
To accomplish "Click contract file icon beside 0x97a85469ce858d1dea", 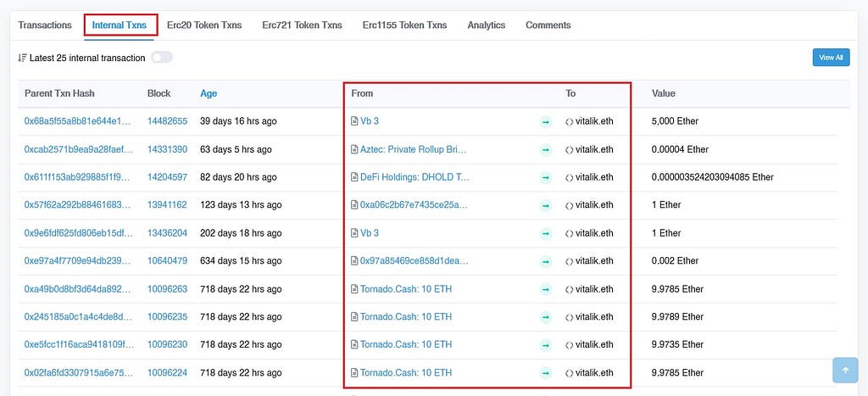I will [x=355, y=261].
